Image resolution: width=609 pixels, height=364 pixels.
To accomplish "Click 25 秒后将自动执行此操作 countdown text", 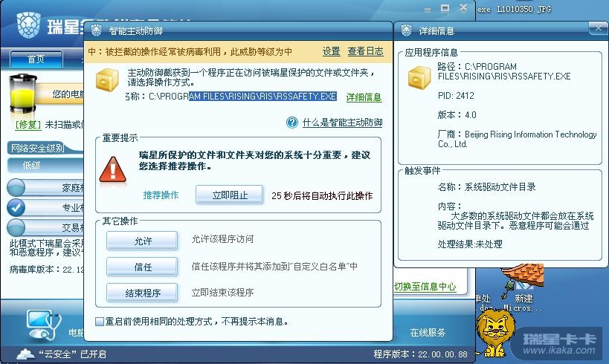I will click(x=322, y=195).
